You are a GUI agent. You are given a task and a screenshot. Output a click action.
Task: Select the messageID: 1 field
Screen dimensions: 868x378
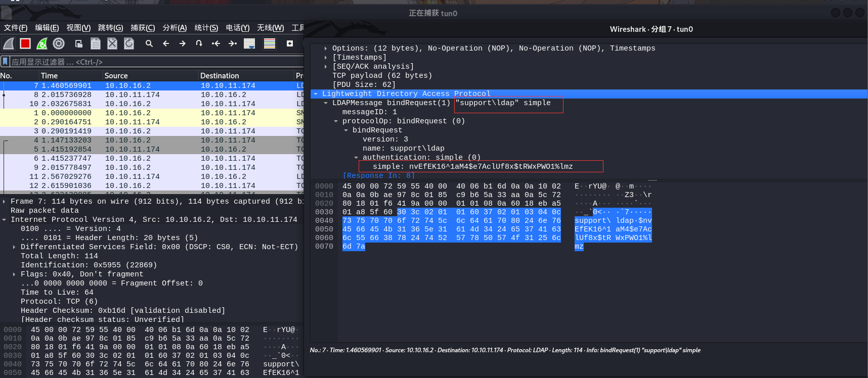[370, 112]
